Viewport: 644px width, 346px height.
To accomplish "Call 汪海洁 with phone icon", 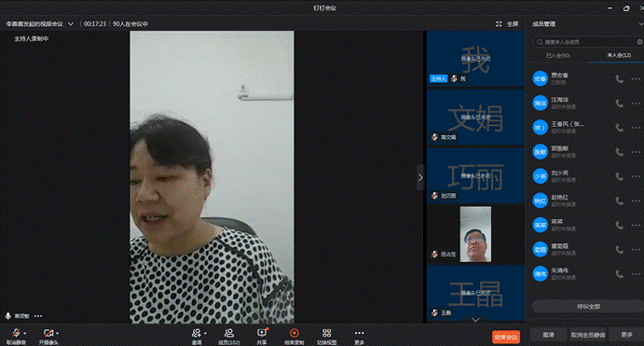I will tap(620, 104).
